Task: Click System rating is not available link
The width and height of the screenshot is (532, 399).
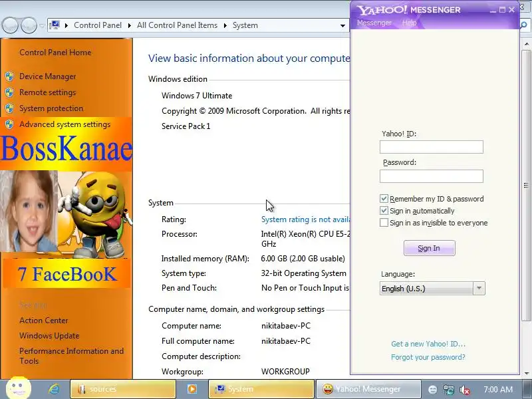Action: click(305, 219)
